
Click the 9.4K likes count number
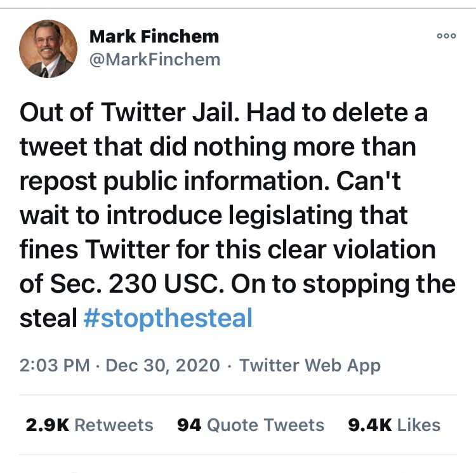pos(370,425)
